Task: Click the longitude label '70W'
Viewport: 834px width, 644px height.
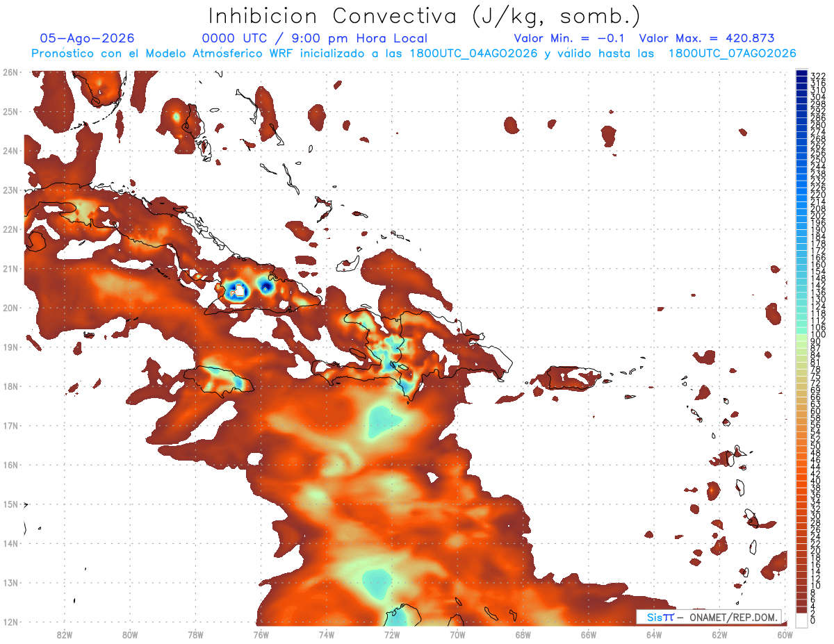Action: click(457, 634)
